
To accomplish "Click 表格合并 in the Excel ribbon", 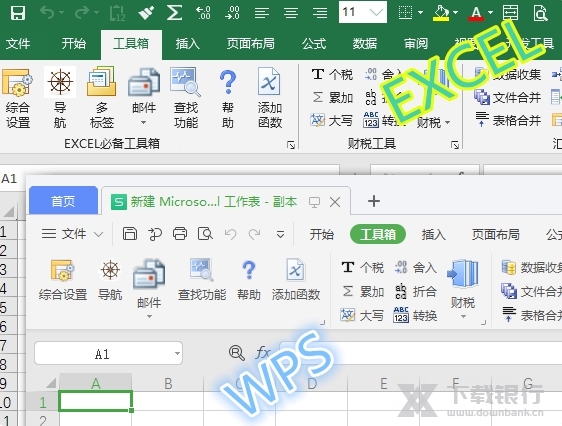I will pyautogui.click(x=507, y=120).
